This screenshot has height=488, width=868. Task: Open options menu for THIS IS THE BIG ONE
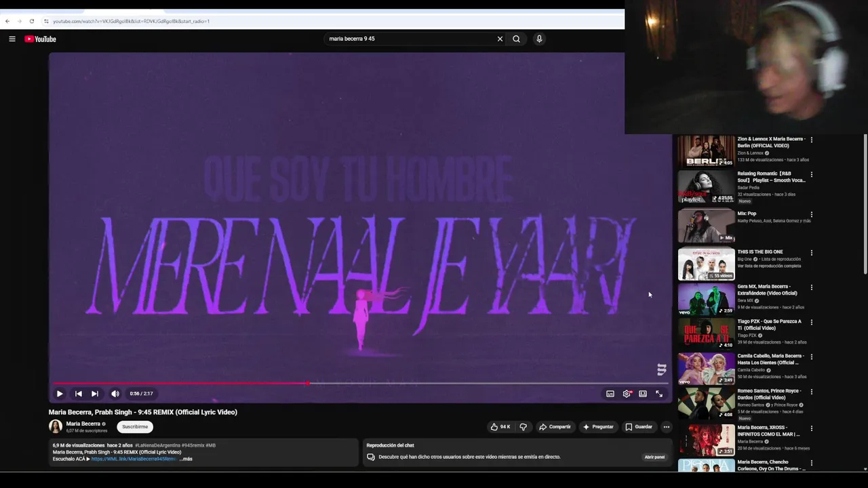coord(812,253)
